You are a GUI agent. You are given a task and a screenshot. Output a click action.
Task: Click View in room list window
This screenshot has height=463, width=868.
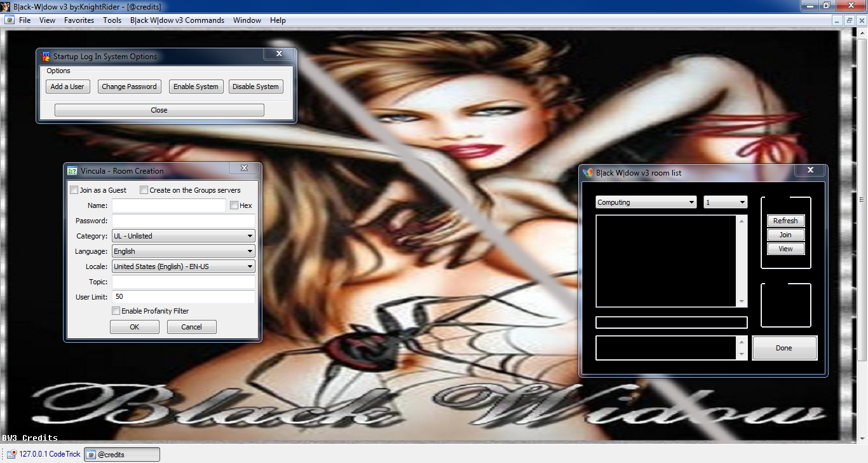point(786,249)
